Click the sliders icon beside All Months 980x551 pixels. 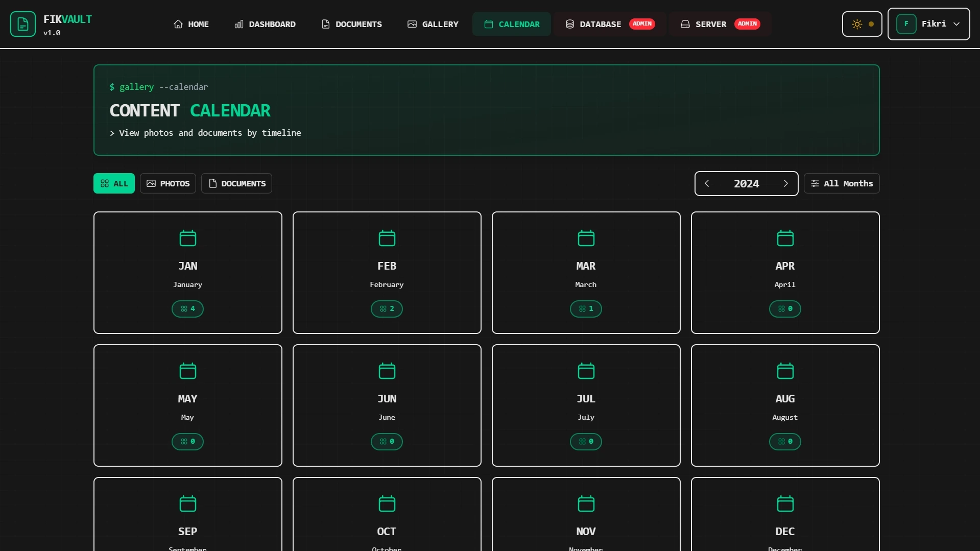[x=815, y=183]
